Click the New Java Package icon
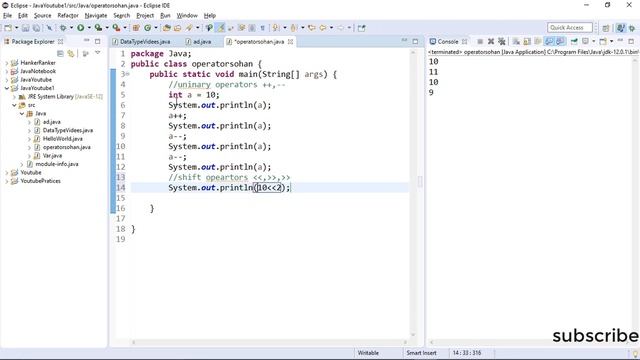640x360 pixels. tap(136, 28)
